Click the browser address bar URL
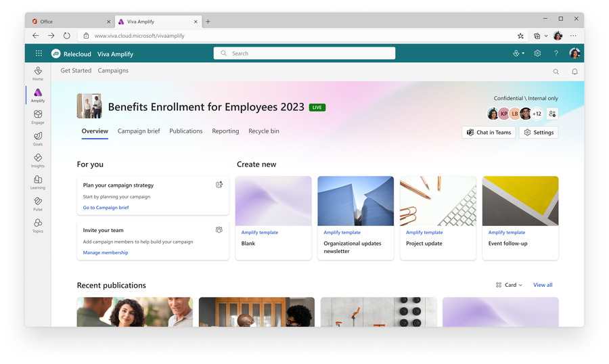The width and height of the screenshot is (609, 364). (139, 36)
